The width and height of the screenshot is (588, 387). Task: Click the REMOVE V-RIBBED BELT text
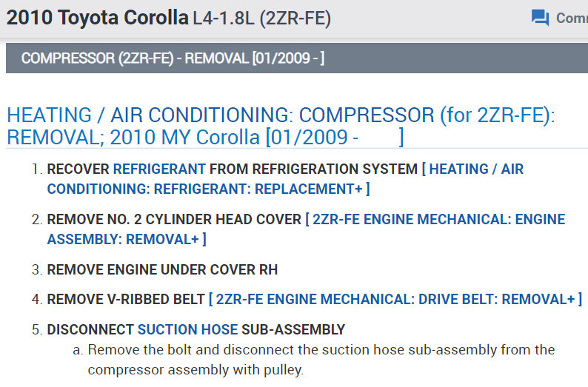[125, 300]
